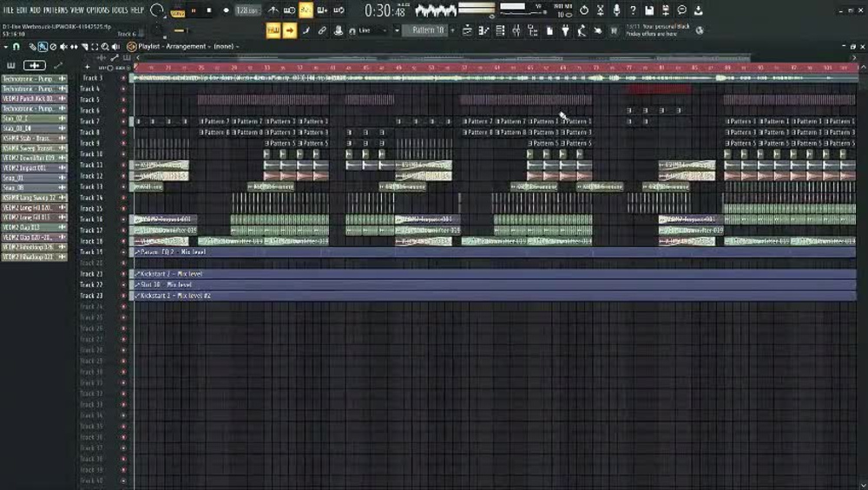Viewport: 868px width, 490px height.
Task: Open the channel rack icon
Action: pos(501,30)
